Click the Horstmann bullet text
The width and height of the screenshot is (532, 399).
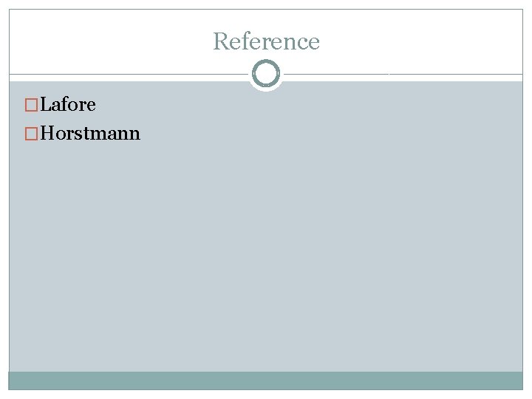pyautogui.click(x=90, y=134)
